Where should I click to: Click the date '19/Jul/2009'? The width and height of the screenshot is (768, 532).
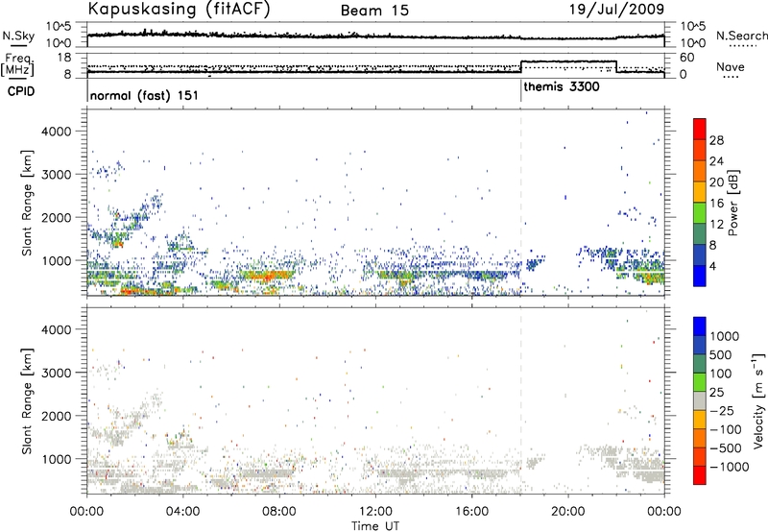coord(616,9)
